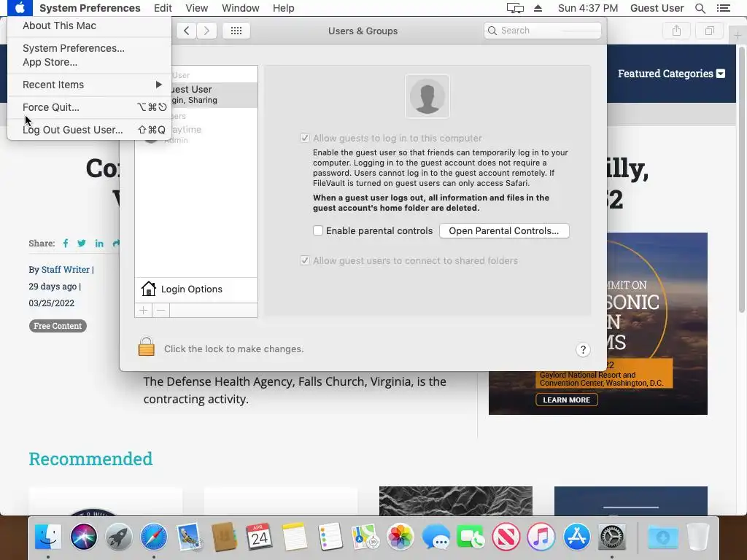Open Login Options in sidebar
747x560 pixels.
pyautogui.click(x=196, y=289)
